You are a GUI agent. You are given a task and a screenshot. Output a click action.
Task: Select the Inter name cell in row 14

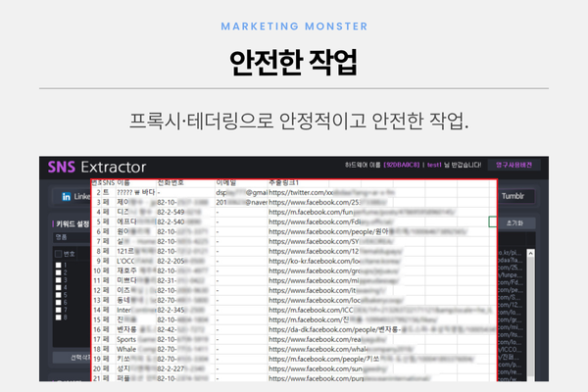pos(136,310)
